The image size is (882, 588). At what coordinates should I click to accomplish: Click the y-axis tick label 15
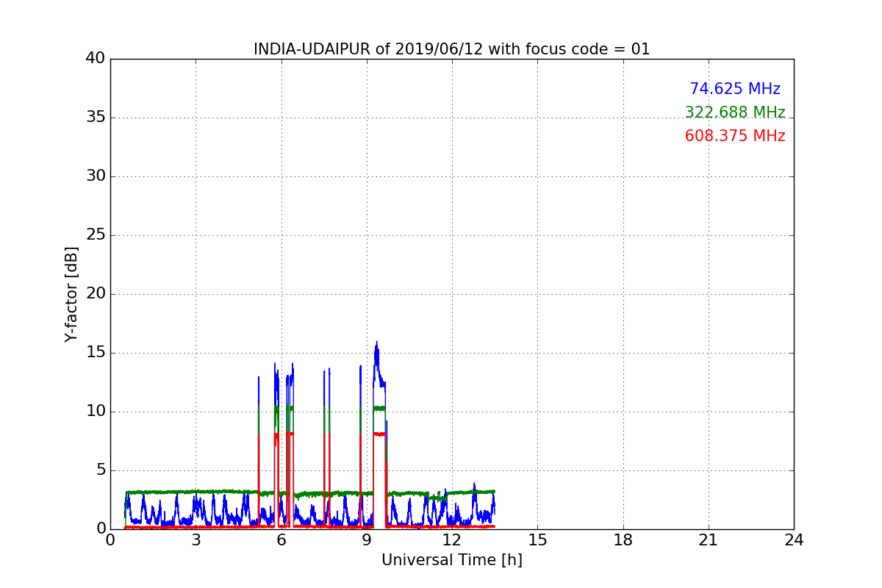[96, 353]
